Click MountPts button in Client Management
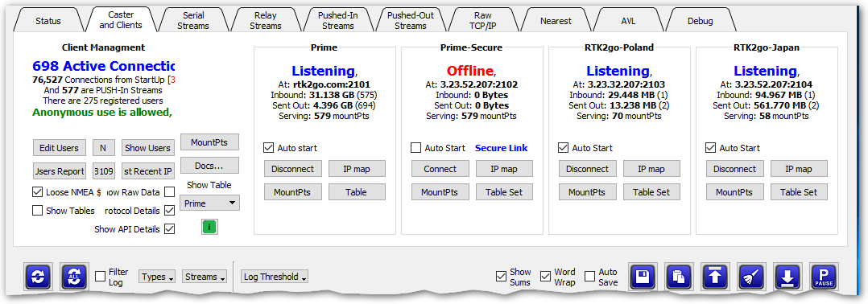Viewport: 868px width, 304px height. point(210,142)
